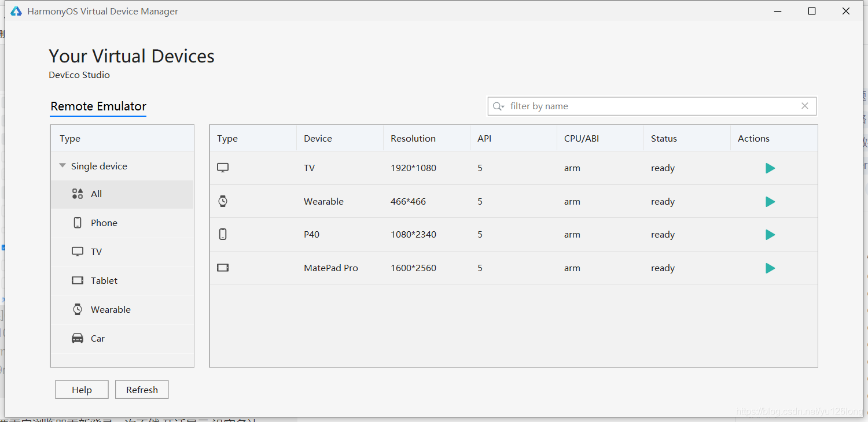Click the HarmonyOS logo in the title bar
Screen dimensions: 868x422
pos(16,11)
